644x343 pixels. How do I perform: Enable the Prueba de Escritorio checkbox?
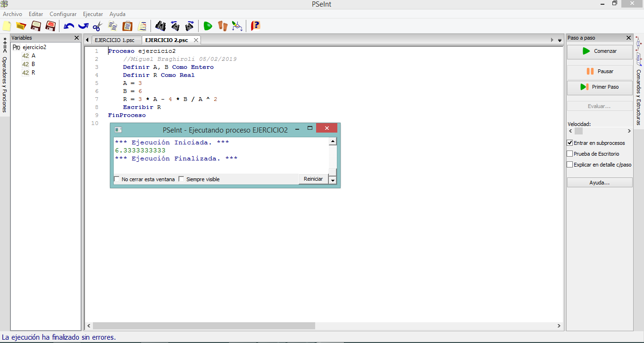tap(569, 153)
